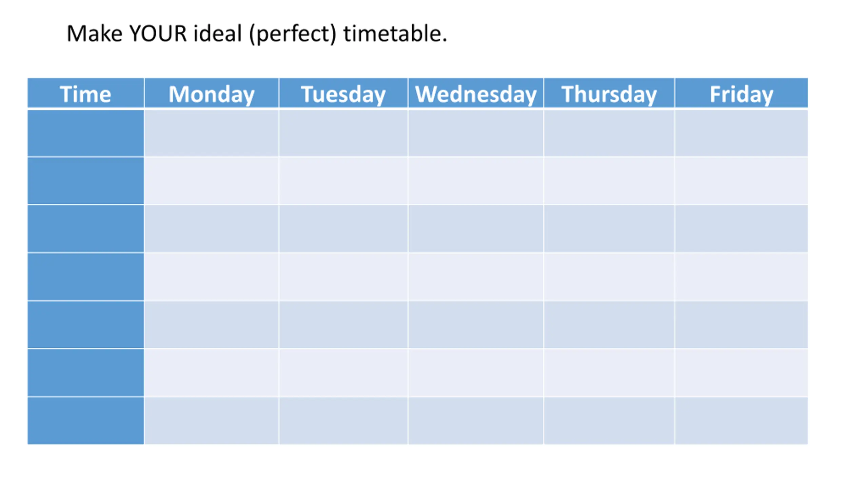Select the last Time cell at bottom

85,421
